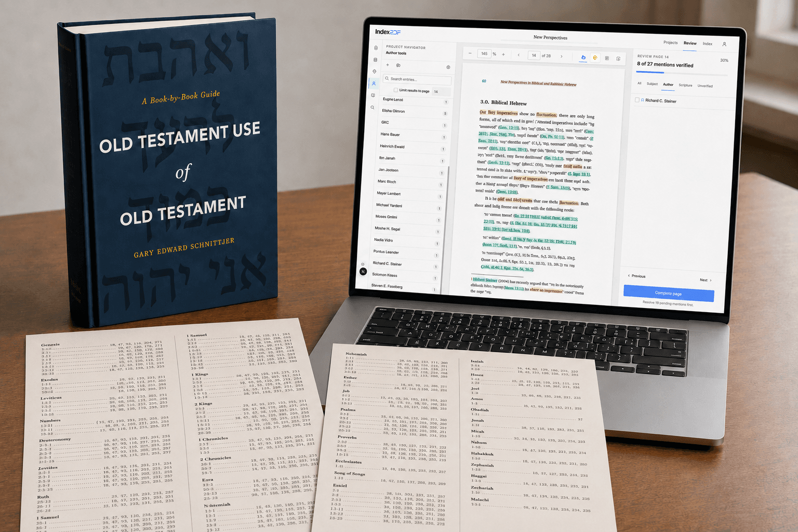Select Pontus Leander in the author list

(406, 254)
